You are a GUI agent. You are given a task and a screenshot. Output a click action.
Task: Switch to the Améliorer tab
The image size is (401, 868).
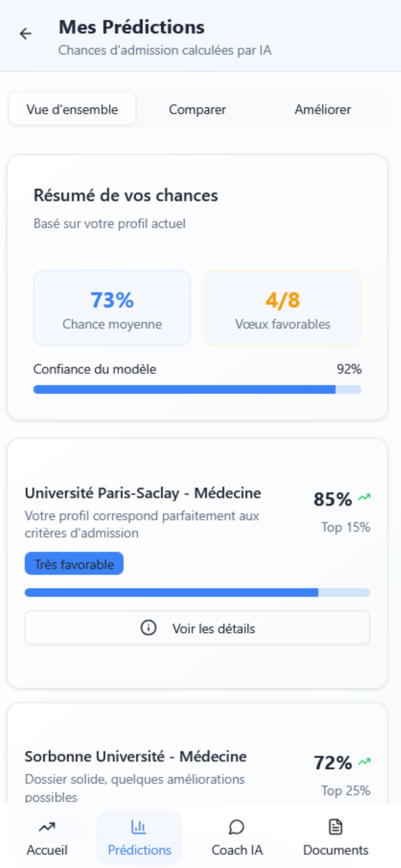coord(322,109)
